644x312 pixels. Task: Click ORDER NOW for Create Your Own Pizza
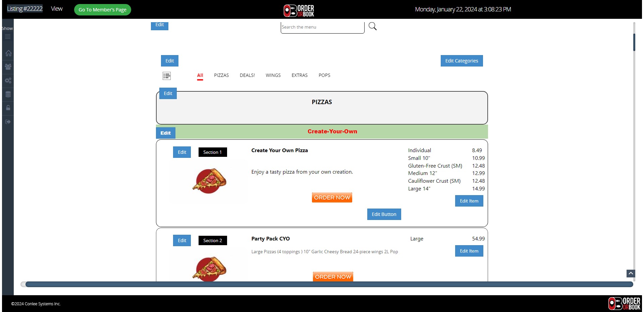332,197
